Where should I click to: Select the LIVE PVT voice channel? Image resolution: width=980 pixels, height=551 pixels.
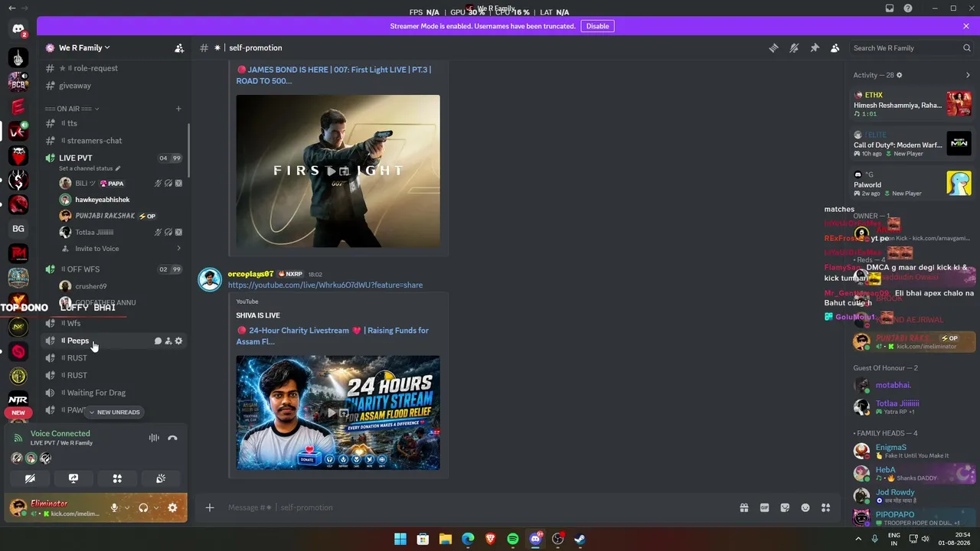pos(75,158)
